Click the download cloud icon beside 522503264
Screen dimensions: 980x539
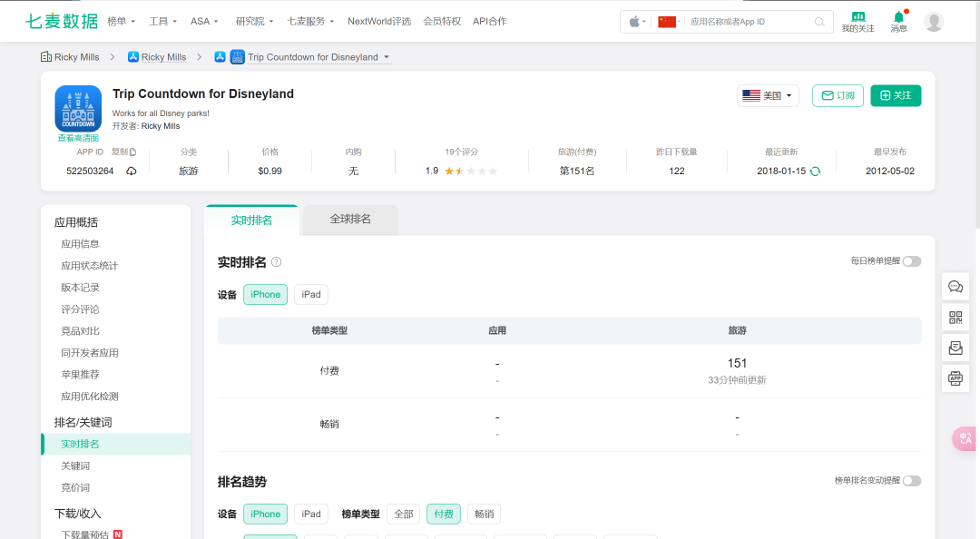tap(132, 171)
